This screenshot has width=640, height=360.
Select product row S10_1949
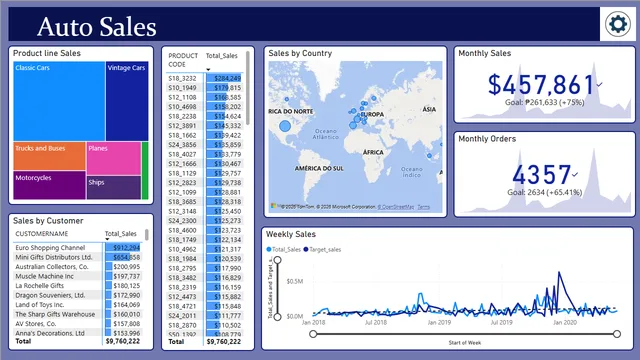click(x=204, y=88)
